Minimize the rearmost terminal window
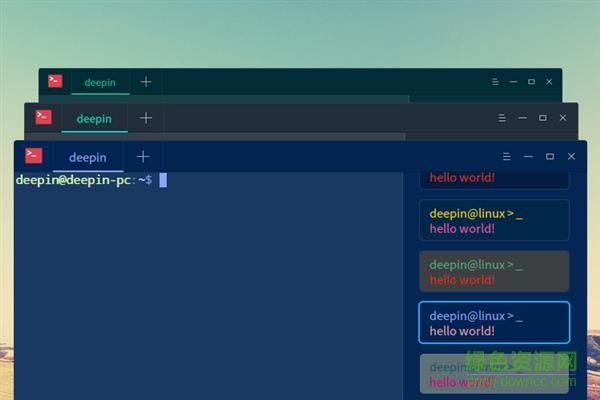The width and height of the screenshot is (600, 400). [x=514, y=82]
